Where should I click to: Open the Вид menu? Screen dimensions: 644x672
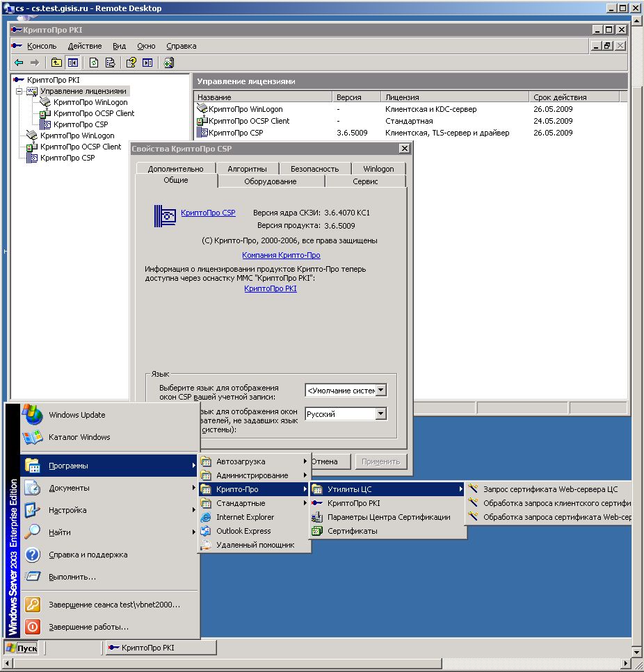click(119, 46)
